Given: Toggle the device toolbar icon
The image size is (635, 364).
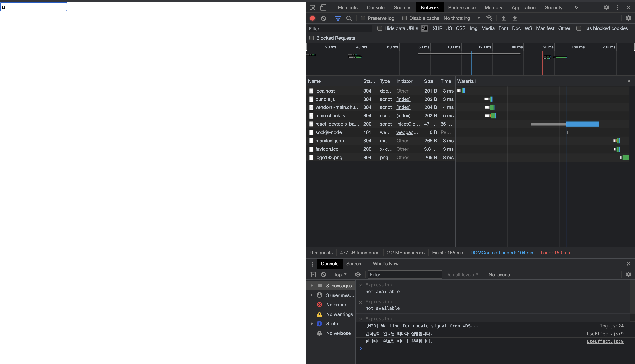Looking at the screenshot, I should point(323,7).
